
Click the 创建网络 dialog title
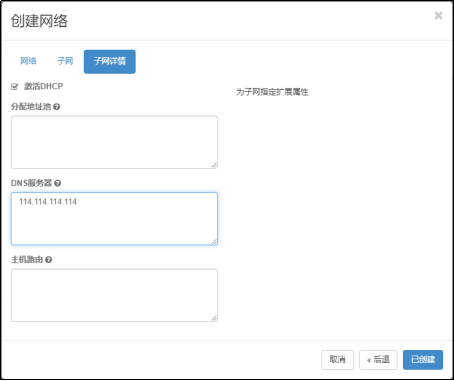tap(39, 21)
